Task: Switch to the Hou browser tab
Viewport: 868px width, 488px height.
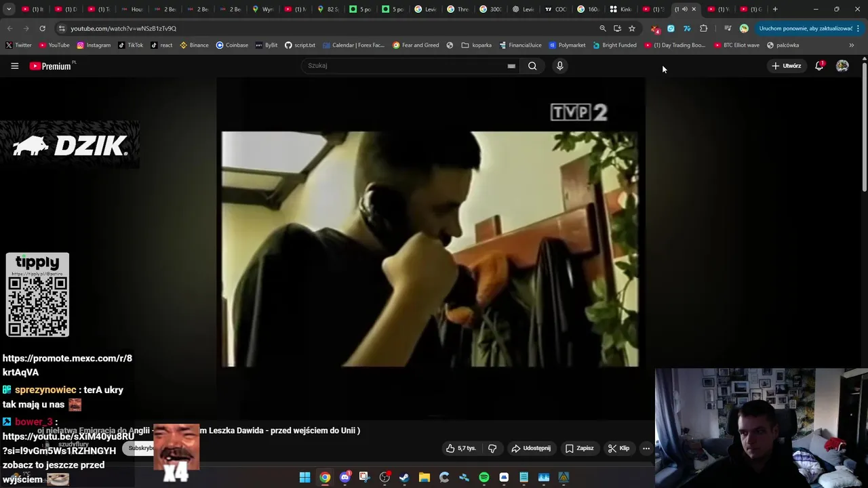Action: 132,9
